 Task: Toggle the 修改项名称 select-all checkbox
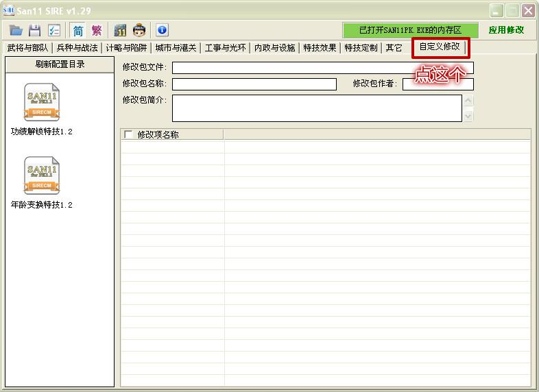(x=129, y=134)
